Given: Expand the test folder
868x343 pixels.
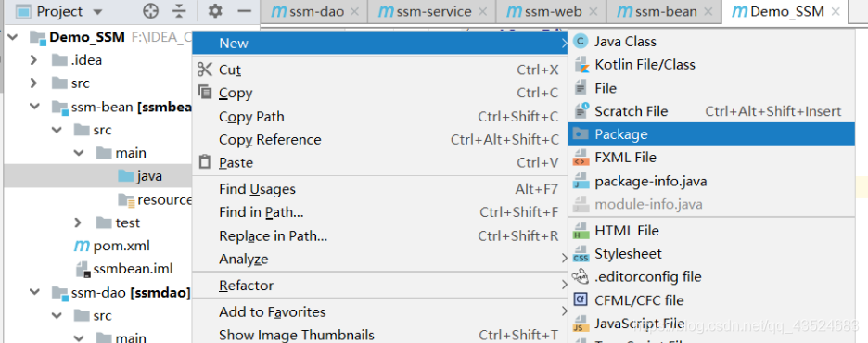Looking at the screenshot, I should pyautogui.click(x=78, y=222).
